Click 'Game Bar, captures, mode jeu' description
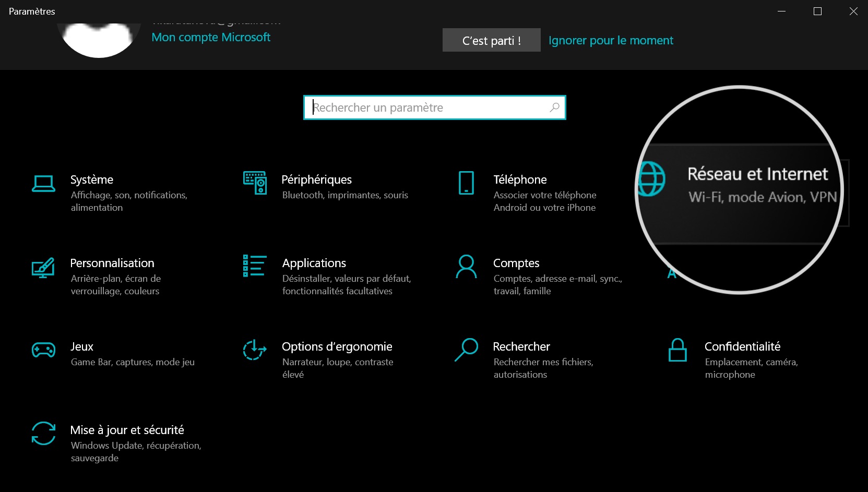 pyautogui.click(x=133, y=362)
